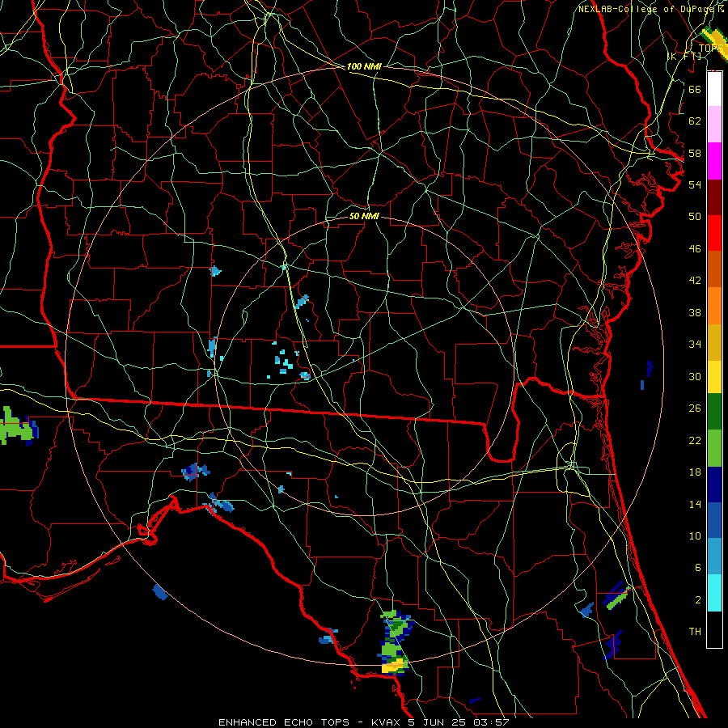Screen dimensions: 728x728
Task: Click the ENHANCED ECHO TOPS title text
Action: point(284,722)
